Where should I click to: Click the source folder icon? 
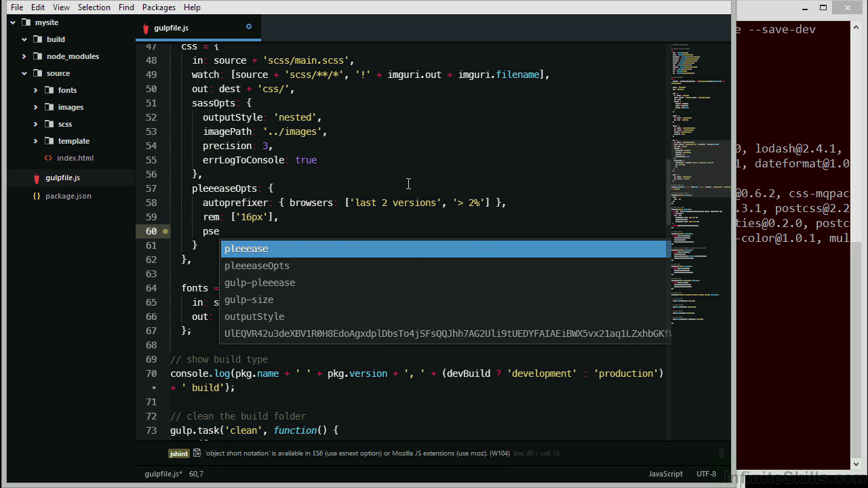(x=37, y=73)
